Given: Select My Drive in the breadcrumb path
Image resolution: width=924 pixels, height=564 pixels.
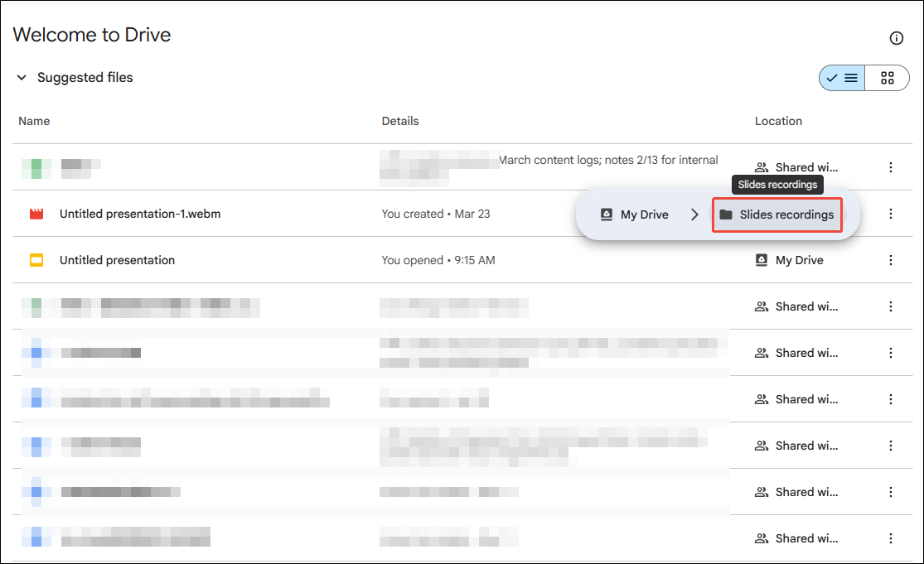Looking at the screenshot, I should click(x=644, y=214).
